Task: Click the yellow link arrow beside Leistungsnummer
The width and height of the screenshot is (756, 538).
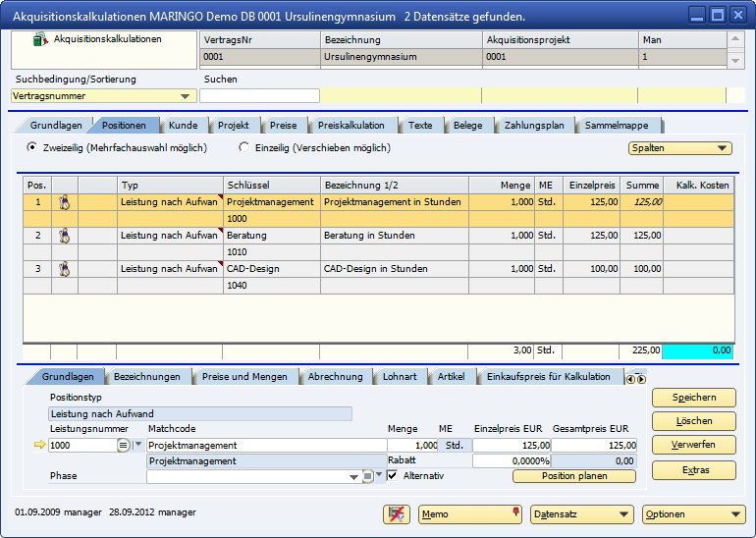Action: point(39,445)
